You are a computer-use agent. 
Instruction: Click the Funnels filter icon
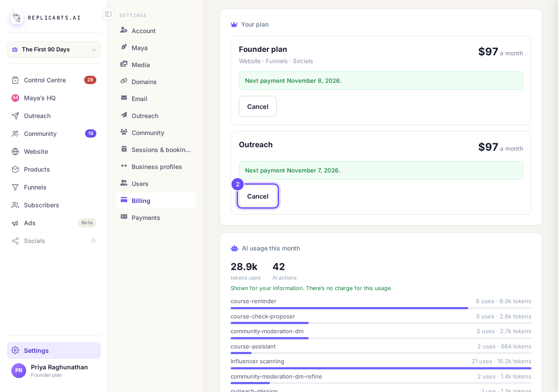(x=15, y=187)
